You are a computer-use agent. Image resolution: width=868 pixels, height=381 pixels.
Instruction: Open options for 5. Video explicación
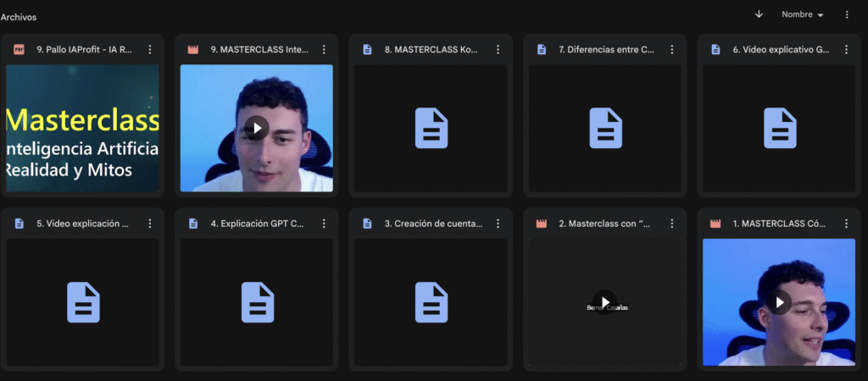pos(150,224)
